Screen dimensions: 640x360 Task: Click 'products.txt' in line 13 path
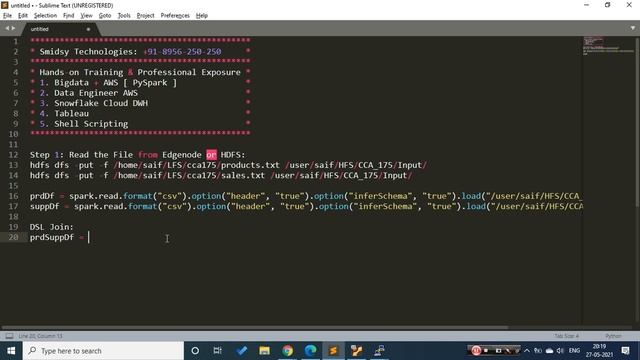(250, 165)
